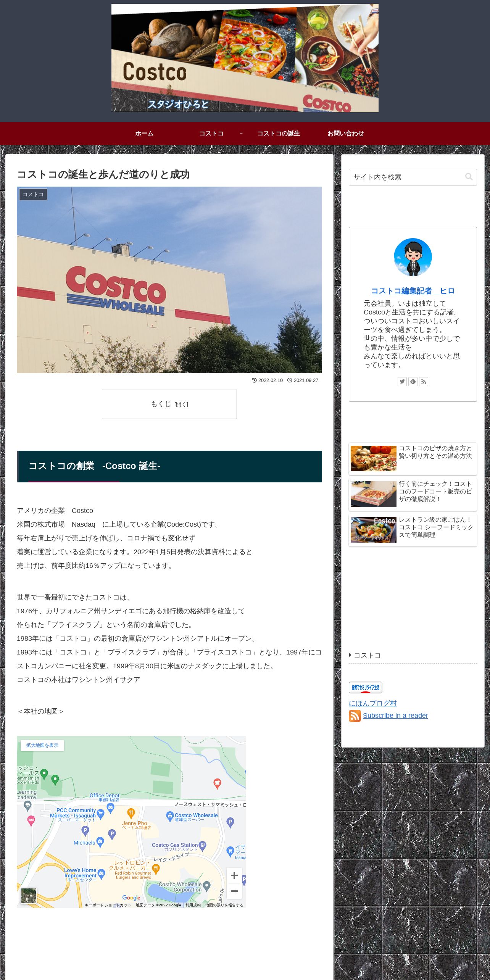The image size is (490, 980).
Task: Open the もくじ table of contents
Action: click(169, 404)
